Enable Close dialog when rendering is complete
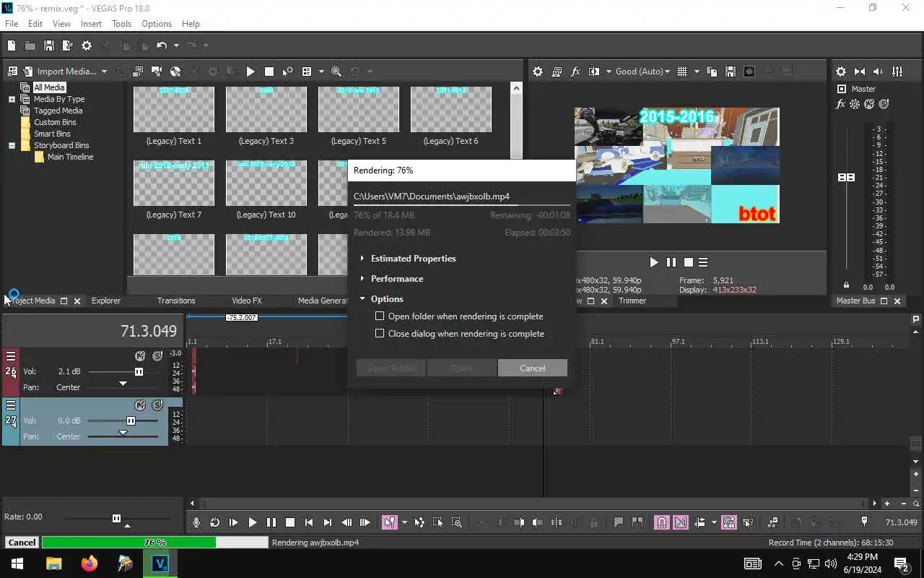This screenshot has height=578, width=924. click(x=380, y=334)
